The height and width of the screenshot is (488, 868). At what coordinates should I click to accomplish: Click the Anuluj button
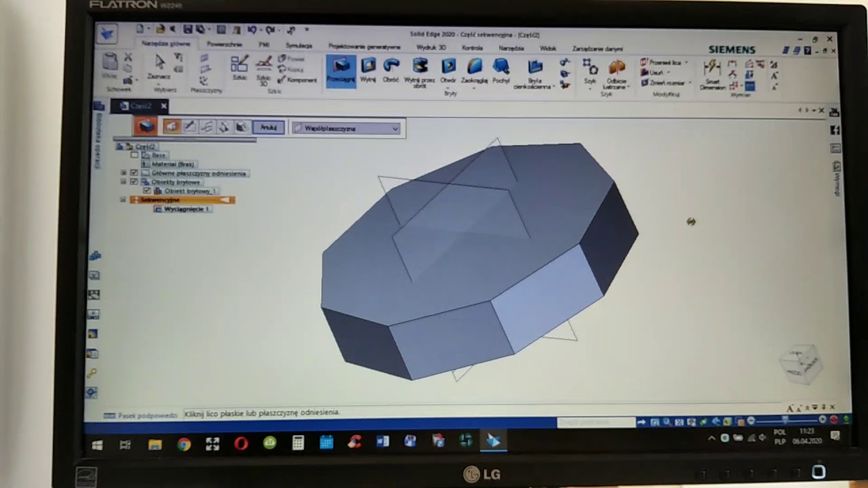click(269, 127)
